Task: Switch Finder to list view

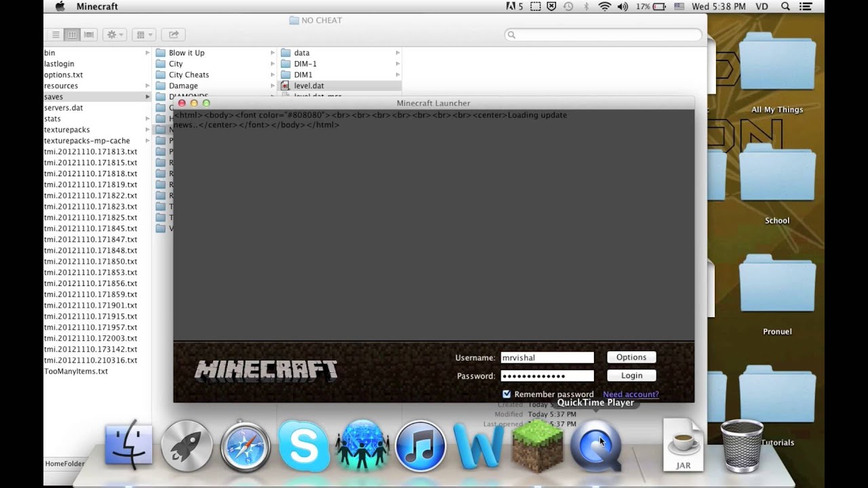Action: tap(56, 34)
